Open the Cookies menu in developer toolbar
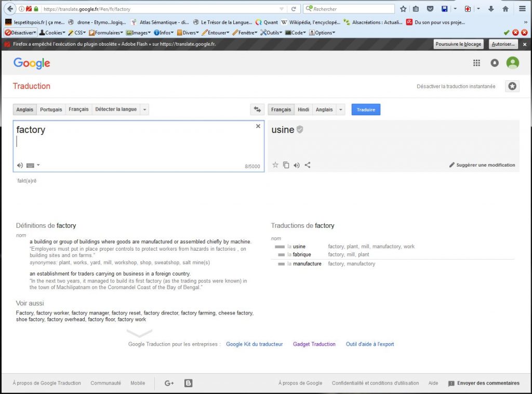This screenshot has width=532, height=394. coord(53,32)
